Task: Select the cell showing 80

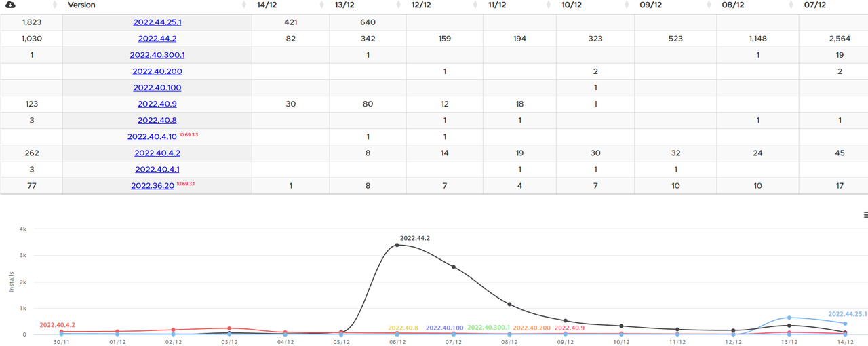Action: pos(368,104)
